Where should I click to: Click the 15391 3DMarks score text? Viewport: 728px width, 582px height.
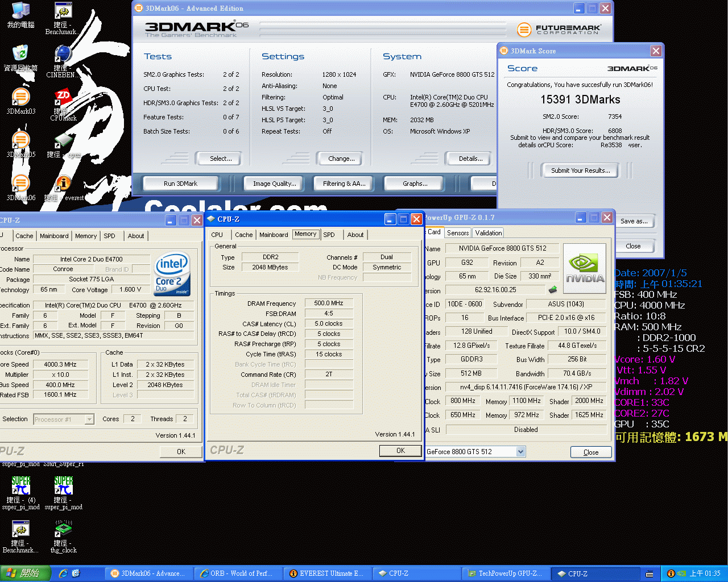coord(580,99)
